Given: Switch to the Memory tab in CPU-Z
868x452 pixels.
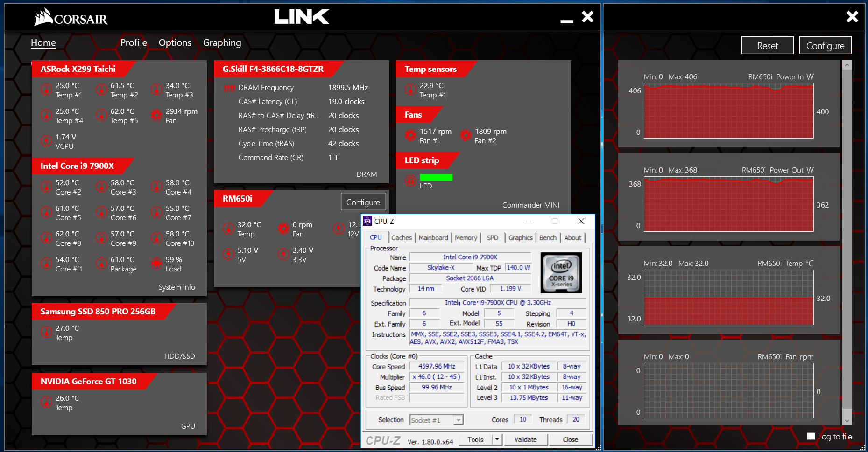Looking at the screenshot, I should pyautogui.click(x=466, y=237).
